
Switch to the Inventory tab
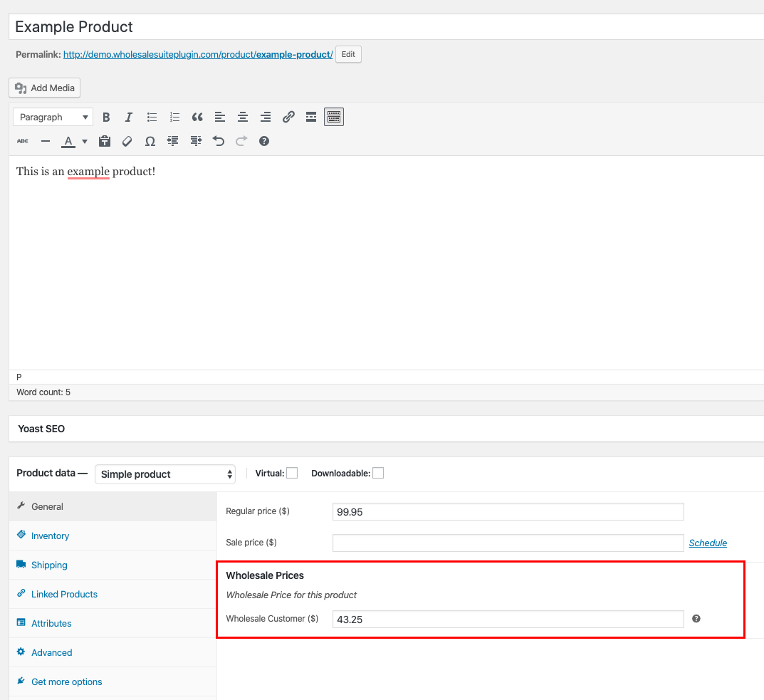point(50,536)
